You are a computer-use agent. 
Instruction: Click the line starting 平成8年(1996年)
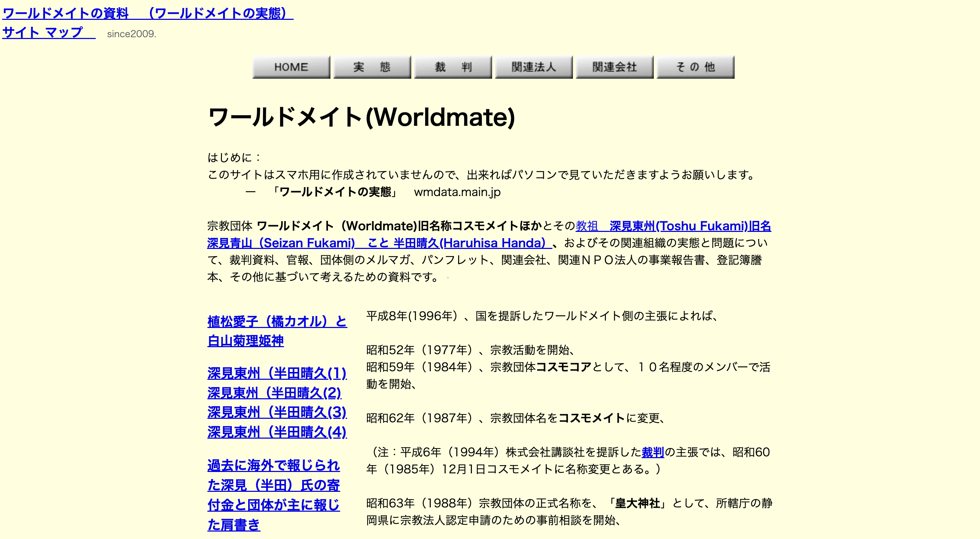[x=542, y=316]
